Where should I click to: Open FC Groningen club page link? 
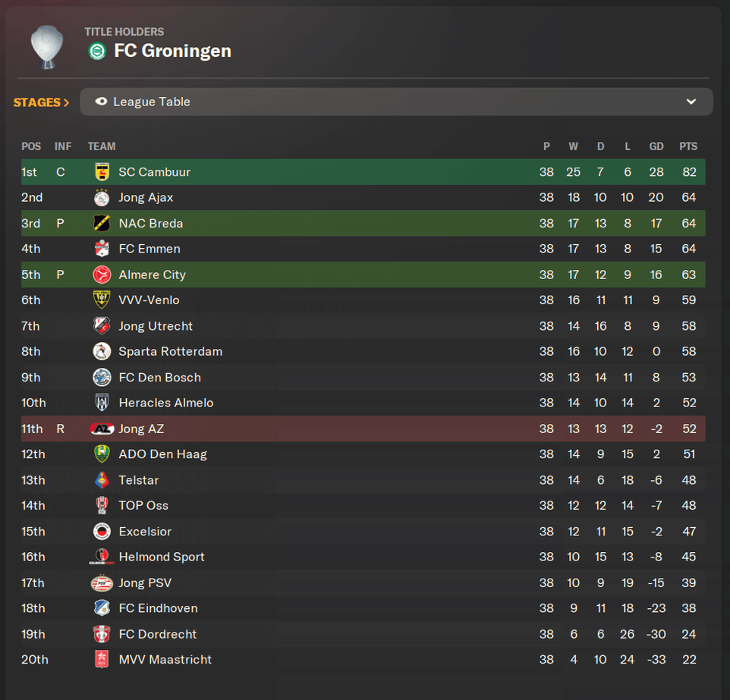tap(172, 51)
